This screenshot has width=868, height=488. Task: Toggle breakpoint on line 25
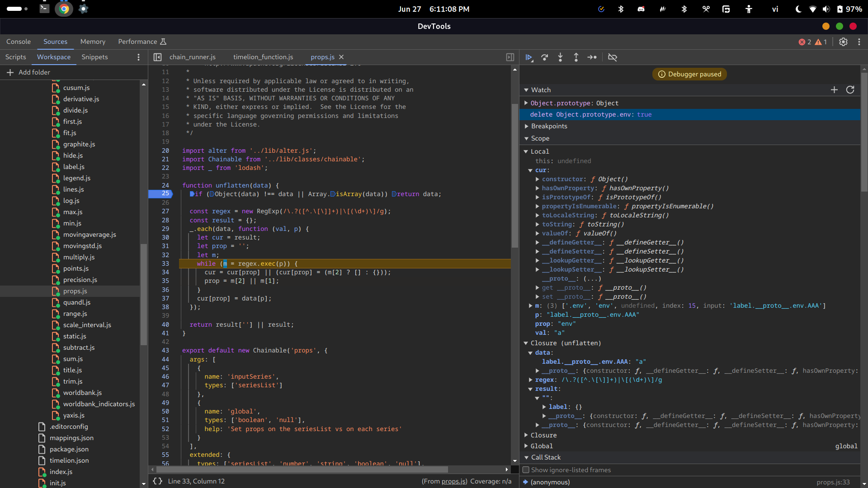click(x=165, y=194)
